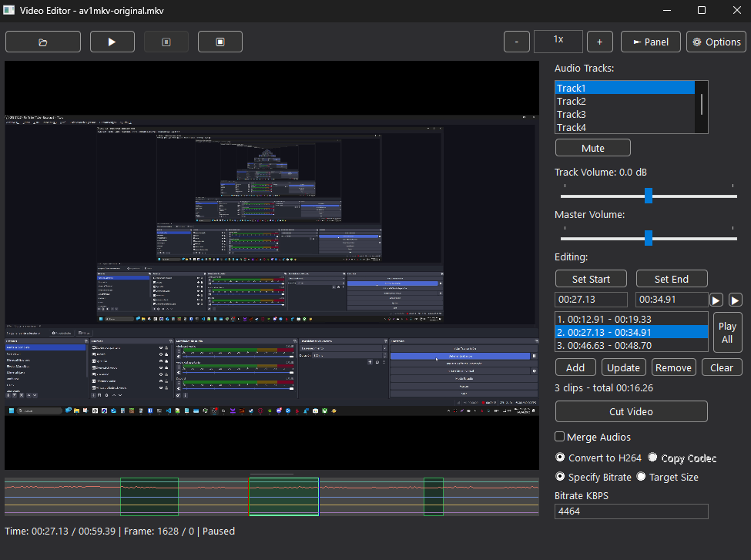Mute the selected audio track
Screen dimensions: 751x560
[592, 148]
